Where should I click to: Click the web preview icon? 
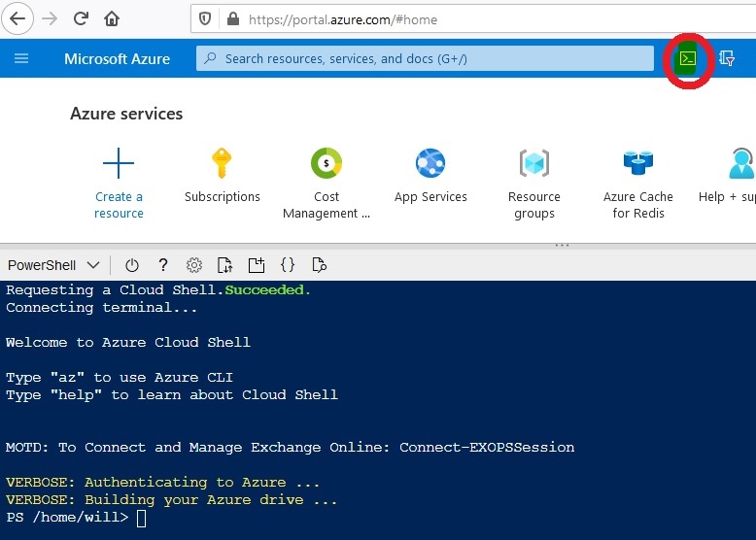pyautogui.click(x=319, y=265)
